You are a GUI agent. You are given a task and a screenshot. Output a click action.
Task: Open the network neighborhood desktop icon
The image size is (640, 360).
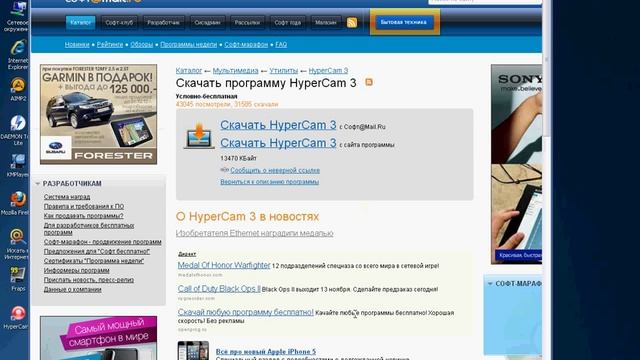click(18, 16)
